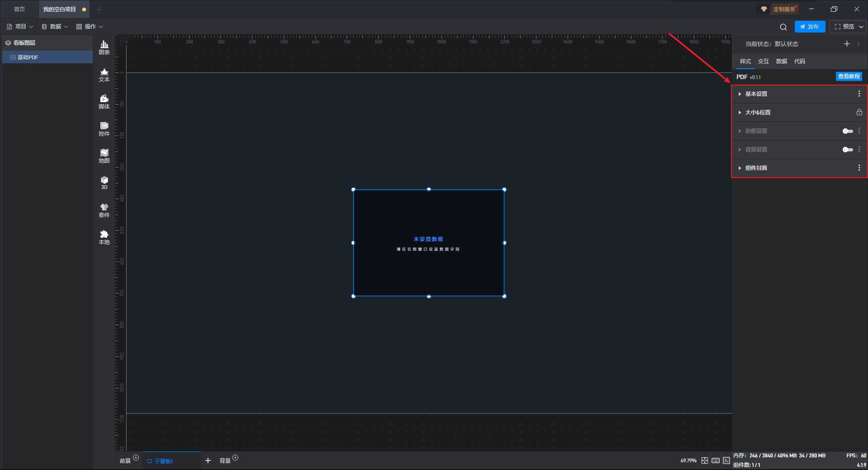
Task: Toggle the 大小&位置 lock icon
Action: (859, 113)
